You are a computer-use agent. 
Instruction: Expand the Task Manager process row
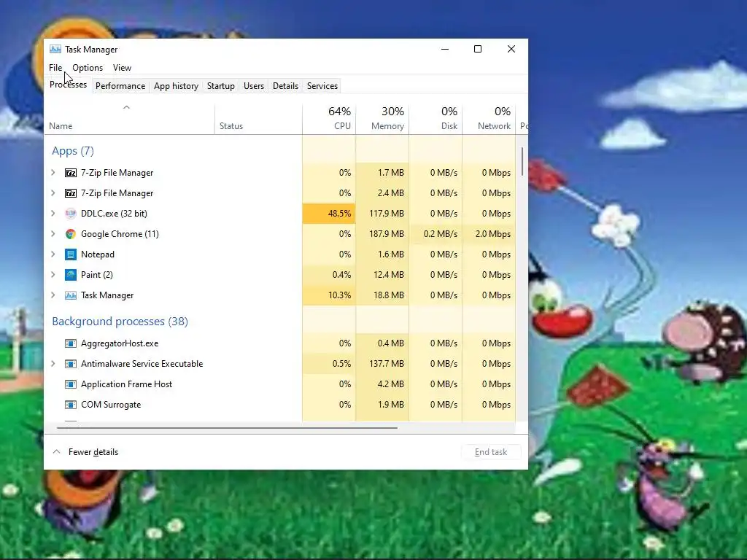pos(53,295)
